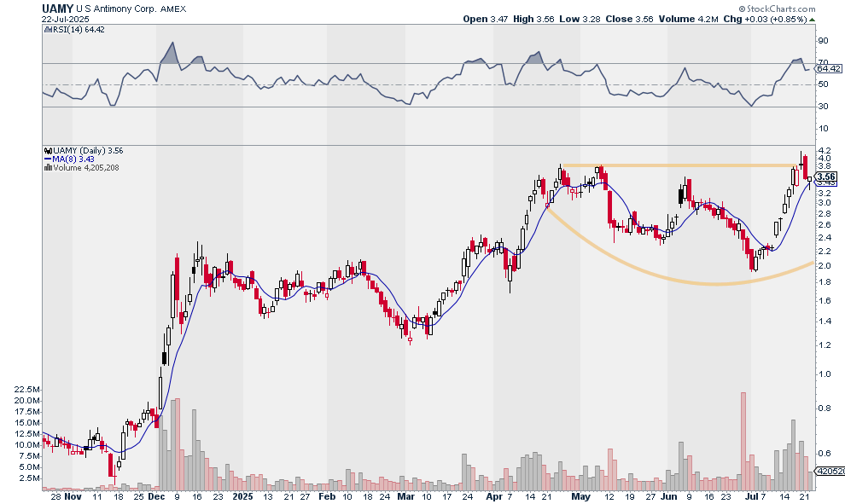
Task: Click the volume axis label 2.5M
Action: pyautogui.click(x=29, y=478)
